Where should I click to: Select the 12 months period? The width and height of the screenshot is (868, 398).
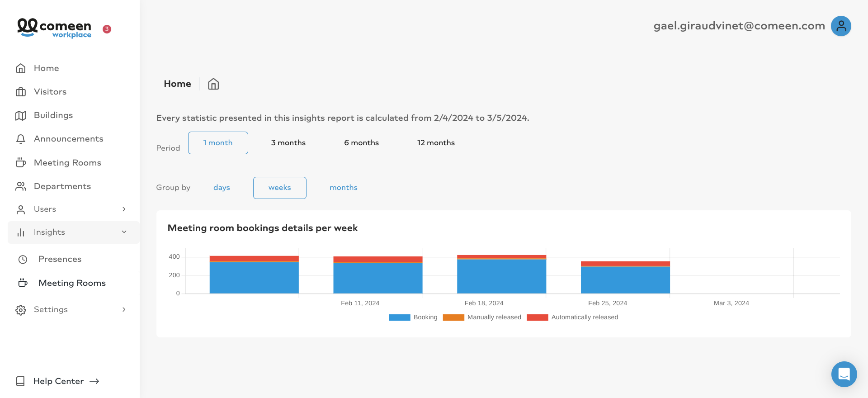click(436, 143)
